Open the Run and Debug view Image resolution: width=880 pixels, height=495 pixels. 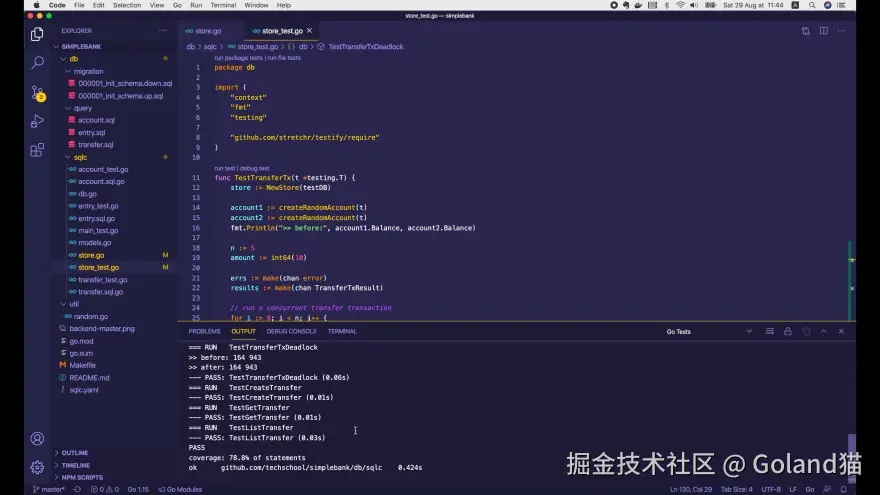click(37, 121)
